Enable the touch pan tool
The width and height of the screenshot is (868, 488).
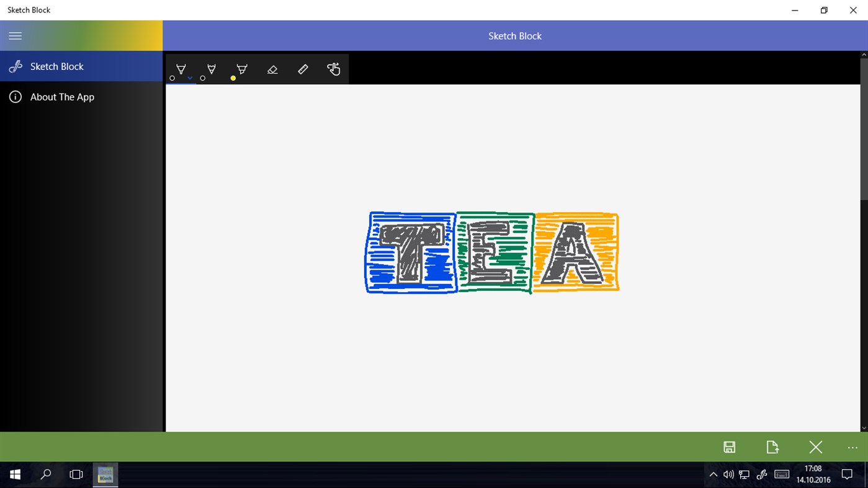334,68
